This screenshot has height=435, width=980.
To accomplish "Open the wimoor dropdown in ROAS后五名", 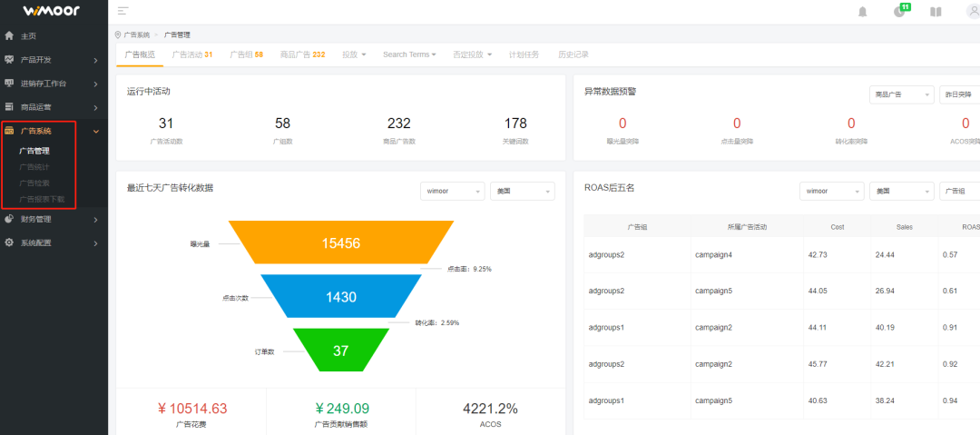I will 832,191.
